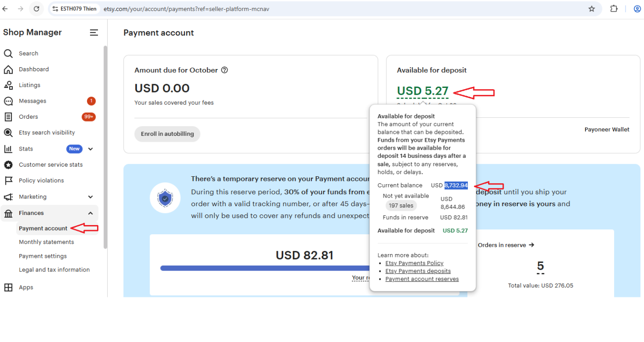This screenshot has width=644, height=342.
Task: Open the Payment account reserves link
Action: coord(422,279)
